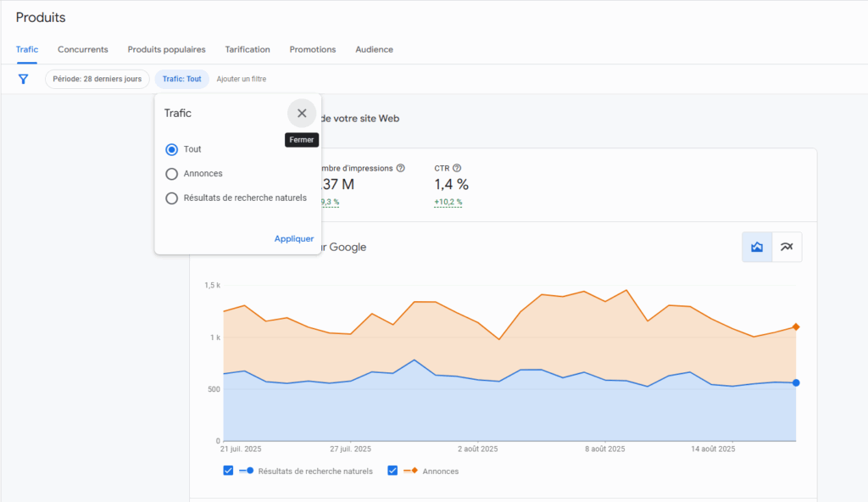
Task: Switch to the area chart view
Action: pos(757,247)
